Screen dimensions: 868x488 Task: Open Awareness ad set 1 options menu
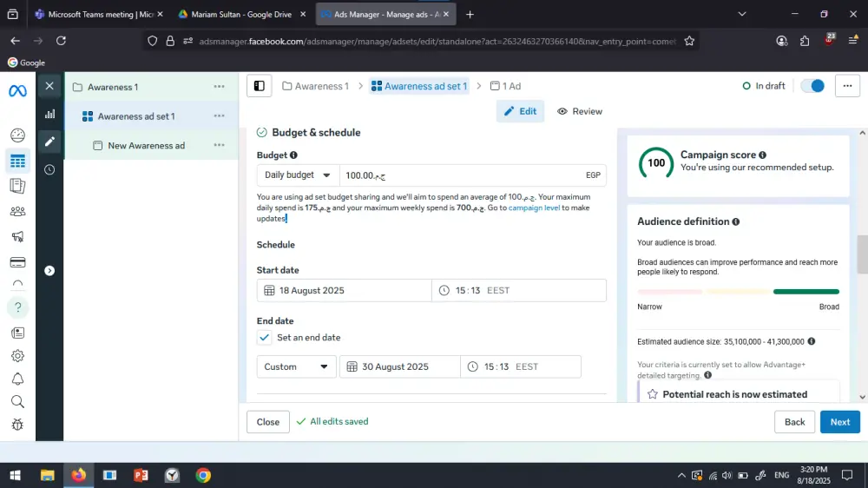click(x=220, y=116)
